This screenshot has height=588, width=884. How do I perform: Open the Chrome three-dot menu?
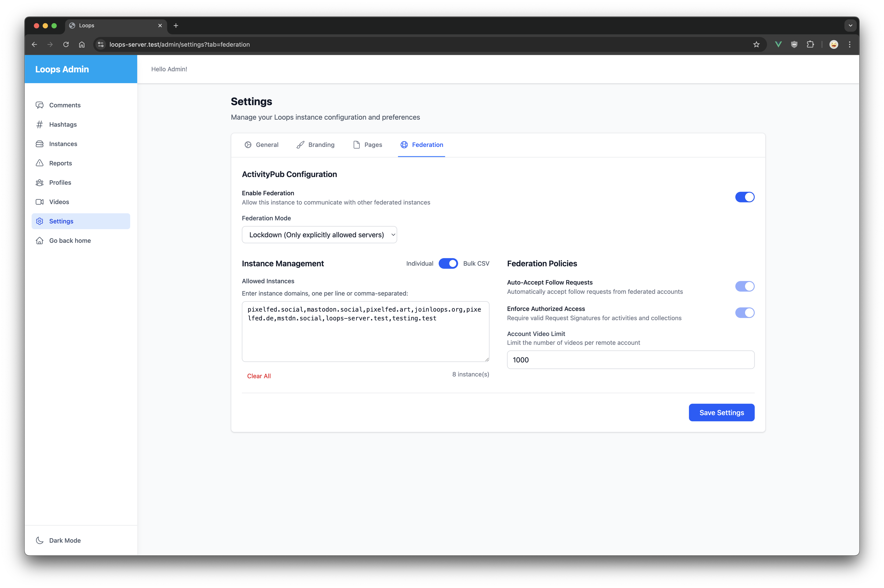[849, 45]
